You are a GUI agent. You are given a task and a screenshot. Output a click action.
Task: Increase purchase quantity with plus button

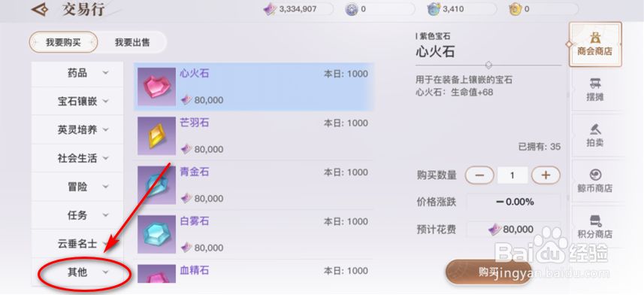click(x=546, y=175)
